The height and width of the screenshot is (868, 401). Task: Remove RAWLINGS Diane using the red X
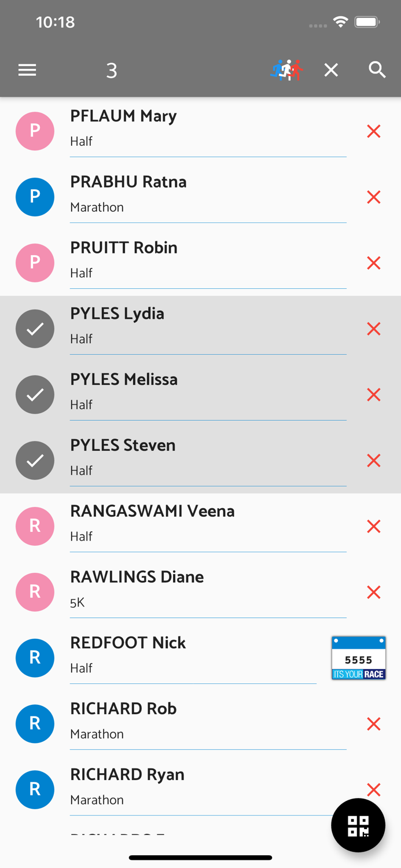click(373, 592)
